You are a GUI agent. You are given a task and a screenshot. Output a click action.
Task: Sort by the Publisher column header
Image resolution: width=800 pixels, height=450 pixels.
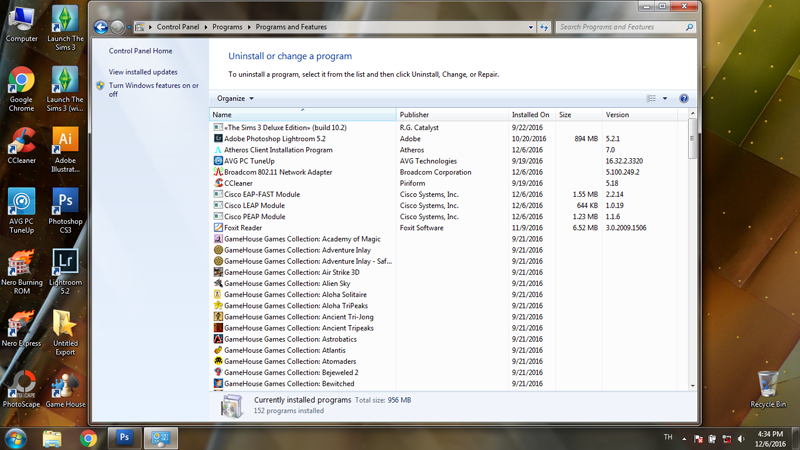point(452,115)
